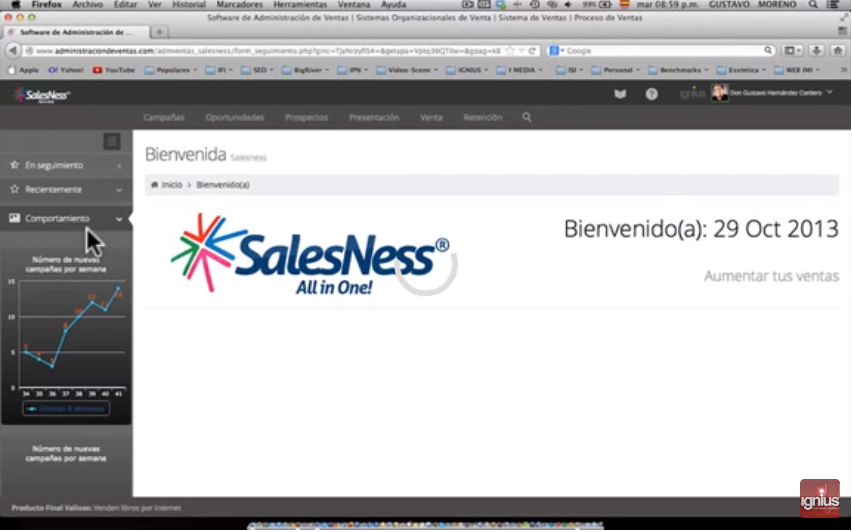The image size is (852, 532).
Task: Open the Populares bookmarks folder
Action: [x=172, y=70]
